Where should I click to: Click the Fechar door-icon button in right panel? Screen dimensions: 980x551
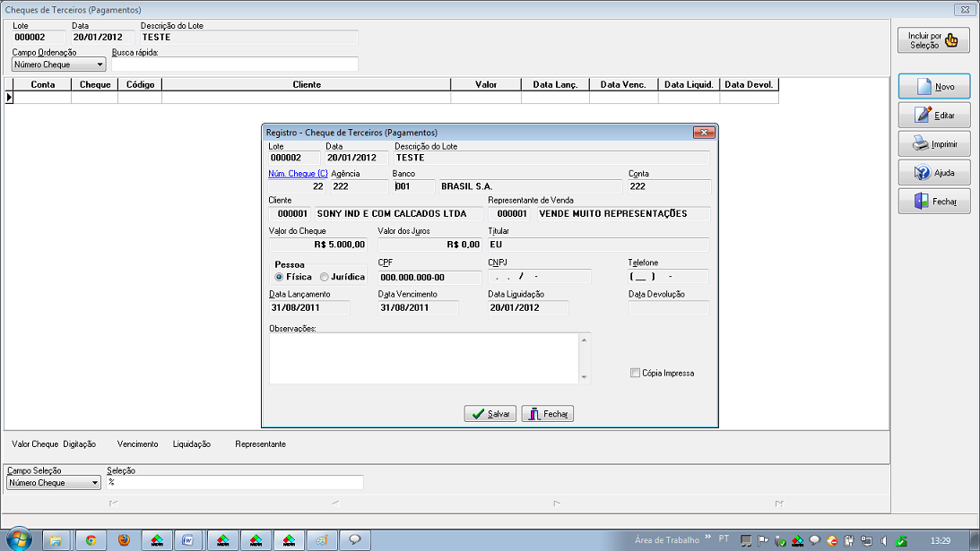[933, 202]
